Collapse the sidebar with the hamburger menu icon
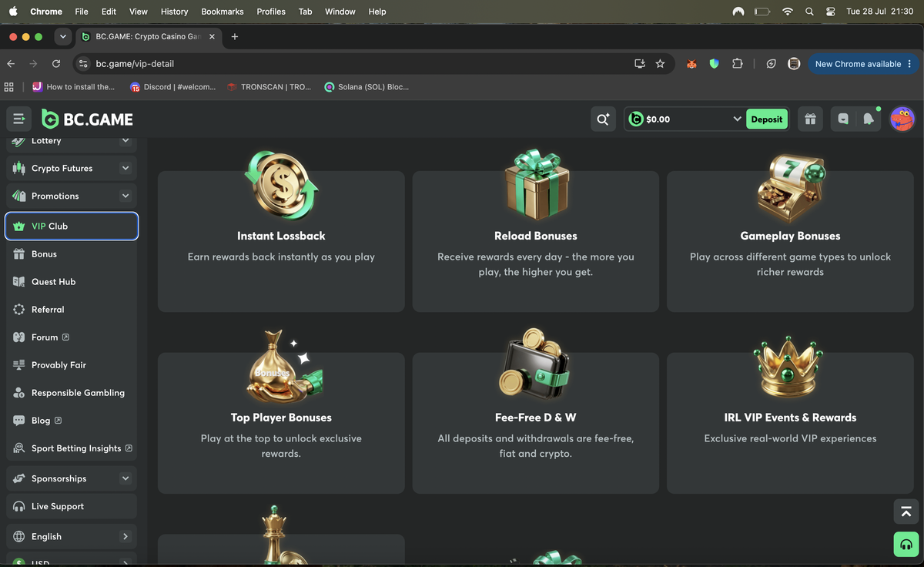This screenshot has height=567, width=924. [x=19, y=119]
